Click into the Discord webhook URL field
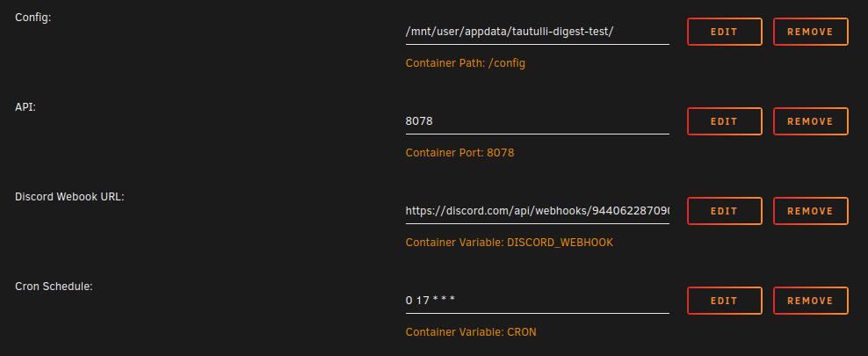The image size is (868, 356). (538, 211)
